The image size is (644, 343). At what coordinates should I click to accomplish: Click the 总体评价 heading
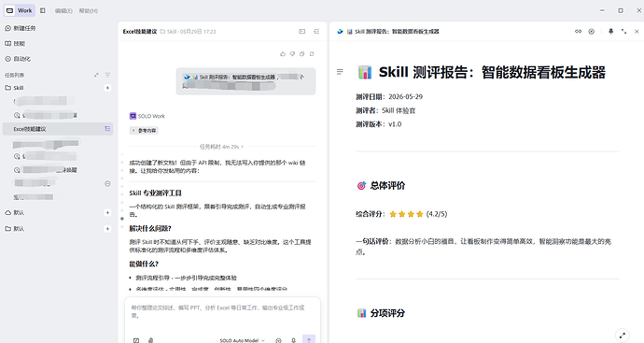point(387,185)
